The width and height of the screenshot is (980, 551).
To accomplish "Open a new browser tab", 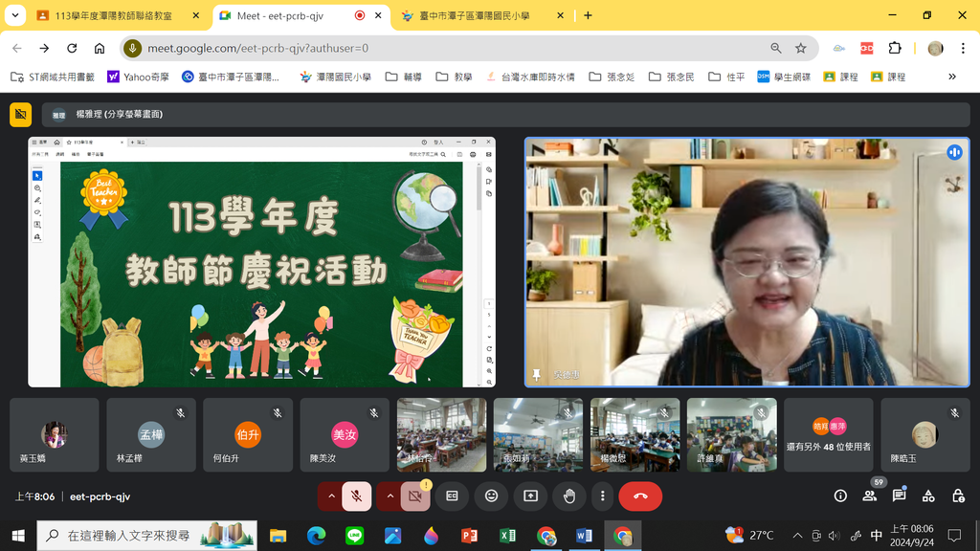I will [588, 15].
